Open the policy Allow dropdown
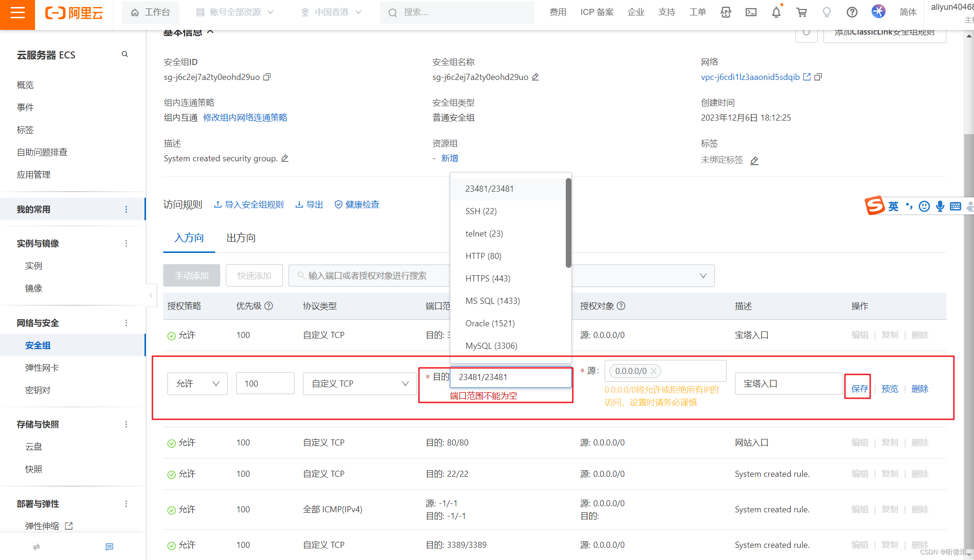This screenshot has height=560, width=974. click(x=197, y=384)
